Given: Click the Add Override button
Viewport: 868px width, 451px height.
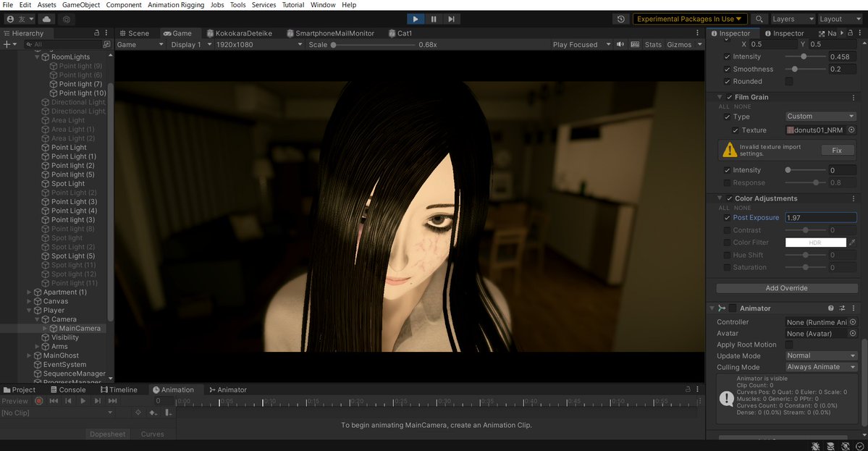Looking at the screenshot, I should [786, 288].
